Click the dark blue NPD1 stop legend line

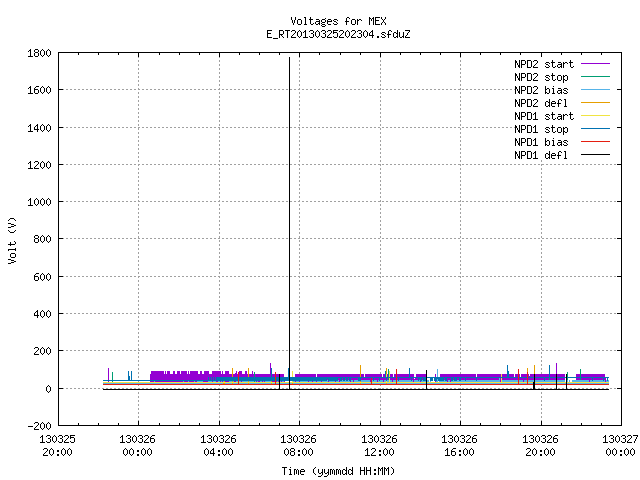click(595, 129)
